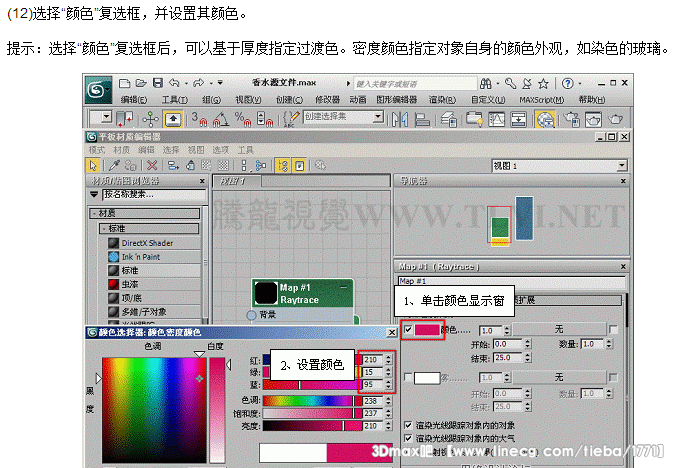The height and width of the screenshot is (468, 693).
Task: Click the select and manipulate tool icon
Action: coord(151,119)
